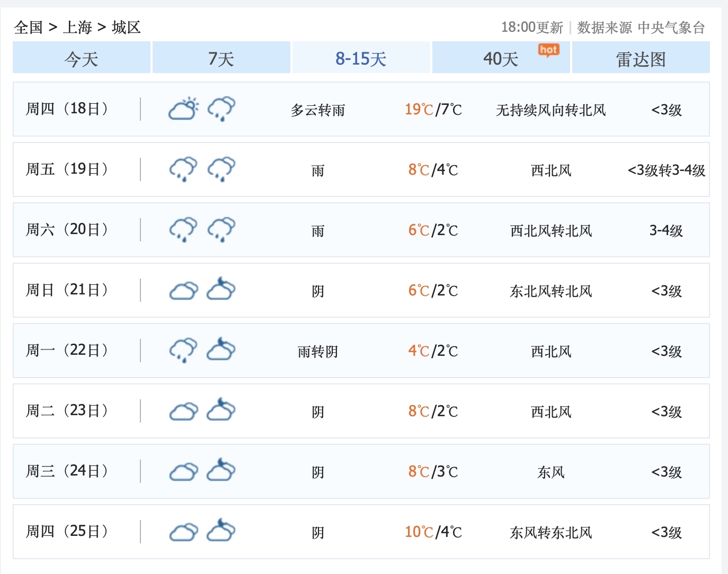Click daytime cloudy-sun icon for 周四 18日
The height and width of the screenshot is (574, 728).
183,109
